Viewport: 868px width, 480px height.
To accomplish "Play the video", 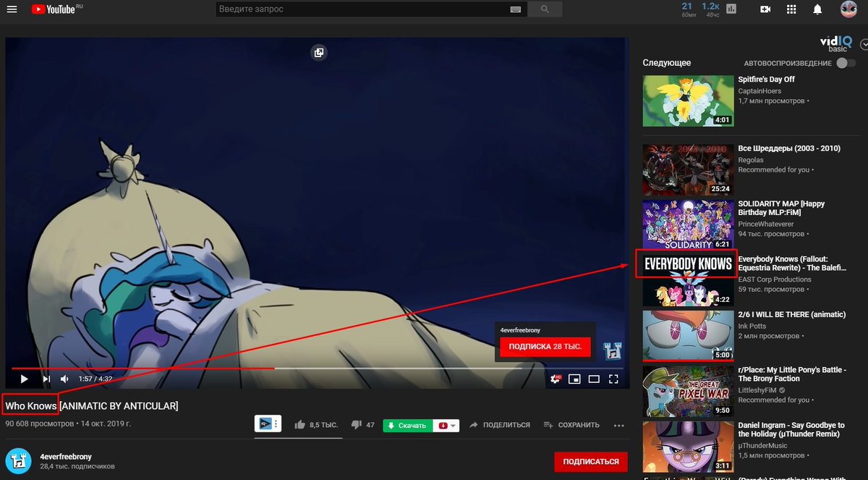I will click(24, 379).
